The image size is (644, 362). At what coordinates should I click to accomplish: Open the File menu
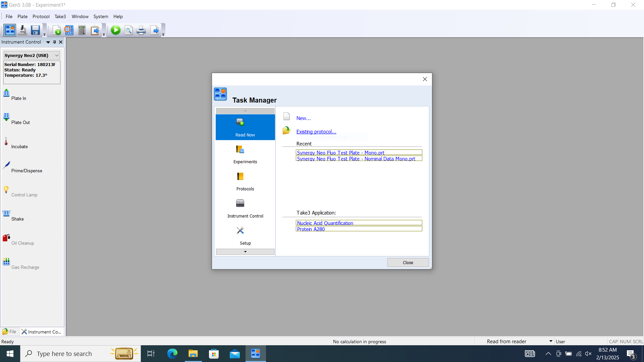pyautogui.click(x=9, y=16)
